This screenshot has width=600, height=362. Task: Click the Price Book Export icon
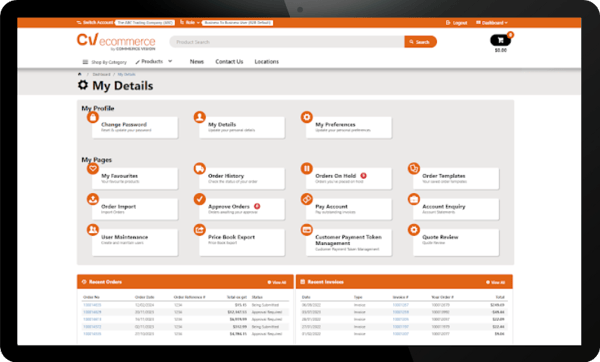(199, 230)
